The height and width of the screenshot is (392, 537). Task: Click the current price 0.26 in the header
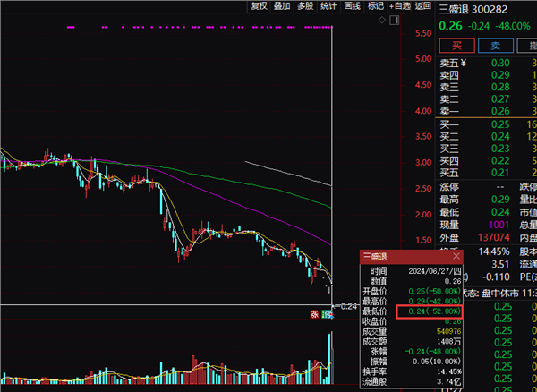pos(451,26)
